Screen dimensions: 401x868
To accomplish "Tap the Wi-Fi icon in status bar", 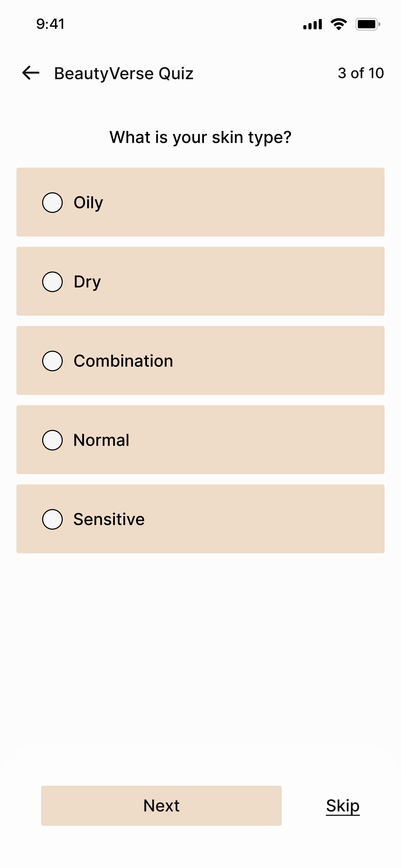I will coord(339,24).
